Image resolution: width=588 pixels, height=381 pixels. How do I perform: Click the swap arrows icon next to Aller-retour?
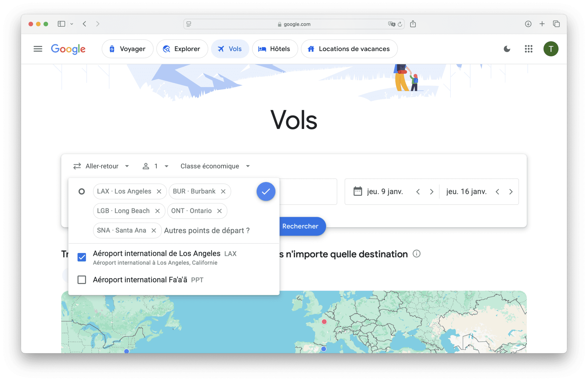click(x=77, y=166)
